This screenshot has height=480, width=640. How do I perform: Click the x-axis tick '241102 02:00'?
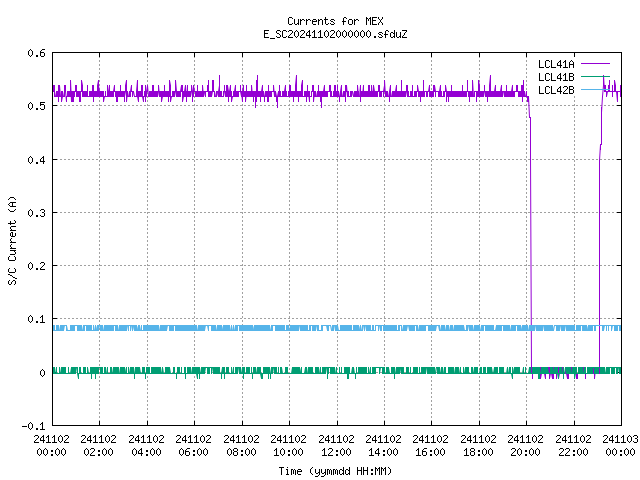coord(98,446)
